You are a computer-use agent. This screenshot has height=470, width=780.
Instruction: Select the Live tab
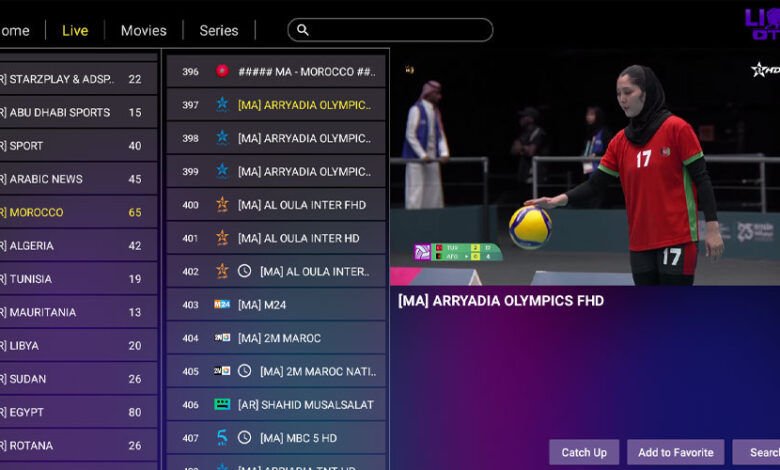pyautogui.click(x=75, y=30)
